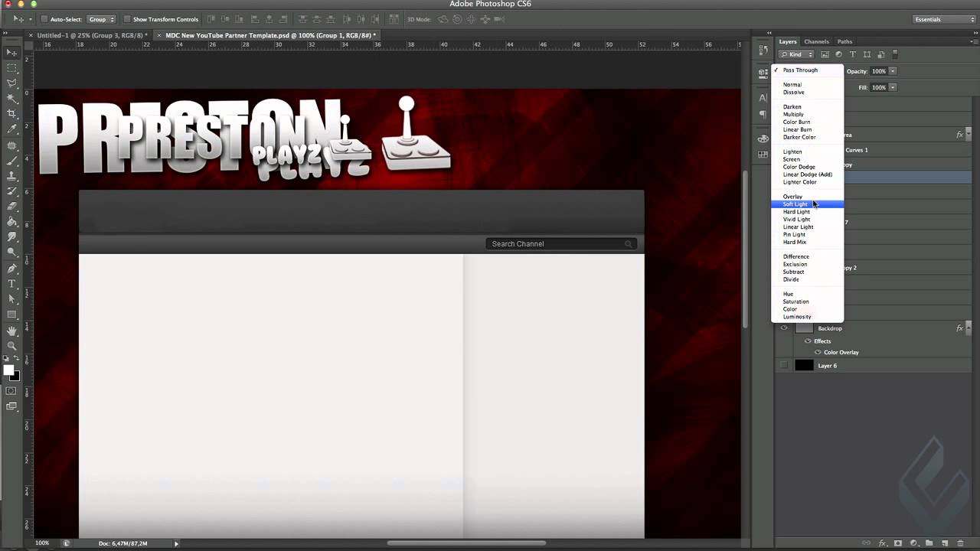The image size is (980, 551).
Task: Click the Layer 6 thumbnail
Action: coord(804,365)
